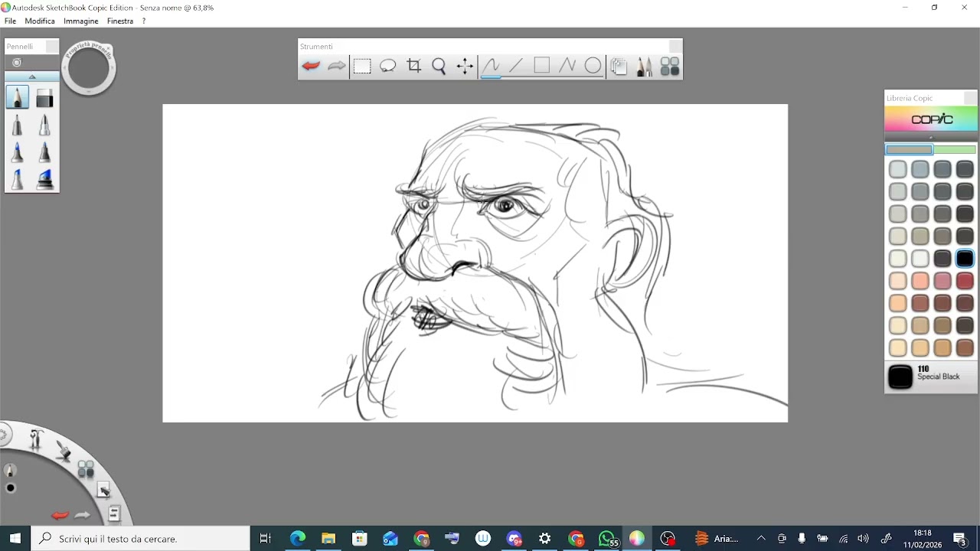Click the Proprietà pennello brush puck

click(x=89, y=67)
